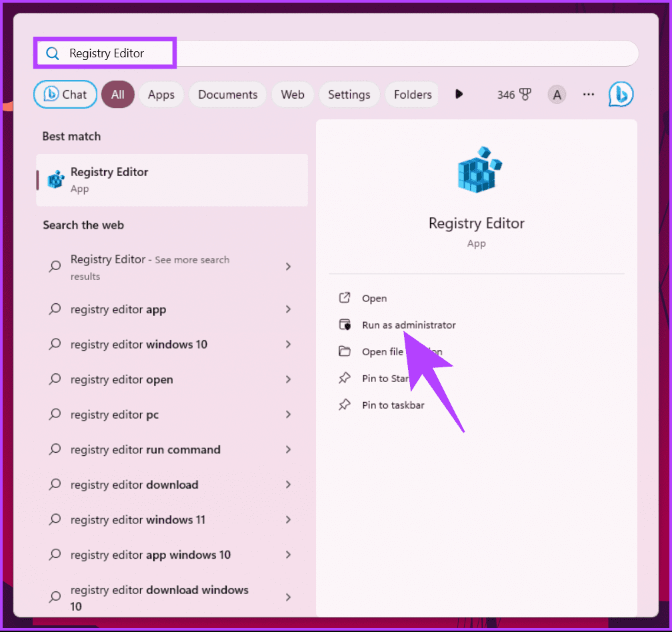Click search icon beside 'registry editor app'
This screenshot has width=672, height=632.
coord(55,309)
